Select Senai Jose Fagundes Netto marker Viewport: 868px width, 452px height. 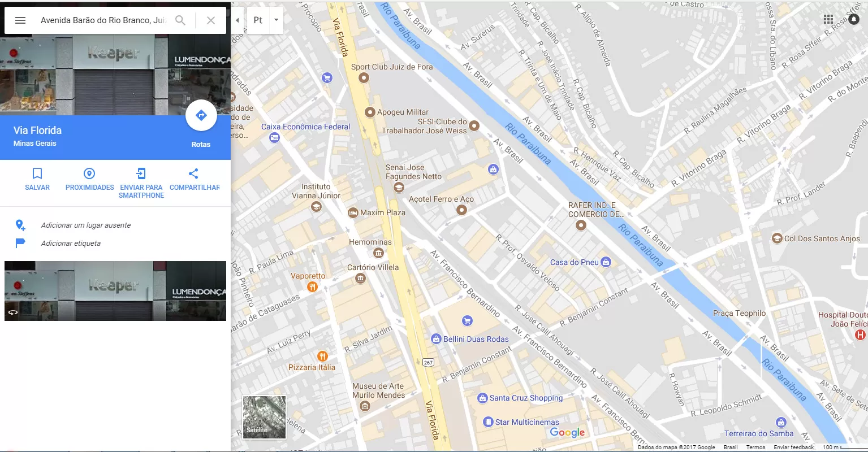[x=399, y=188]
